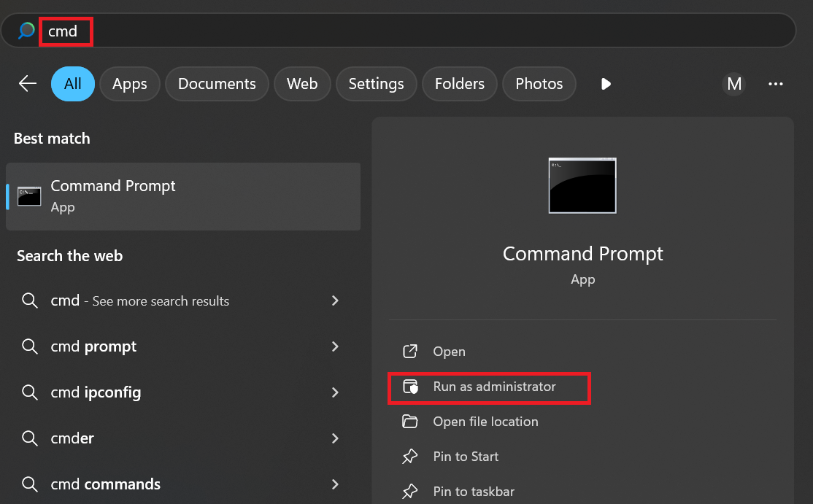This screenshot has width=813, height=504.
Task: Expand chevron next to 'cmd prompt'
Action: [335, 346]
